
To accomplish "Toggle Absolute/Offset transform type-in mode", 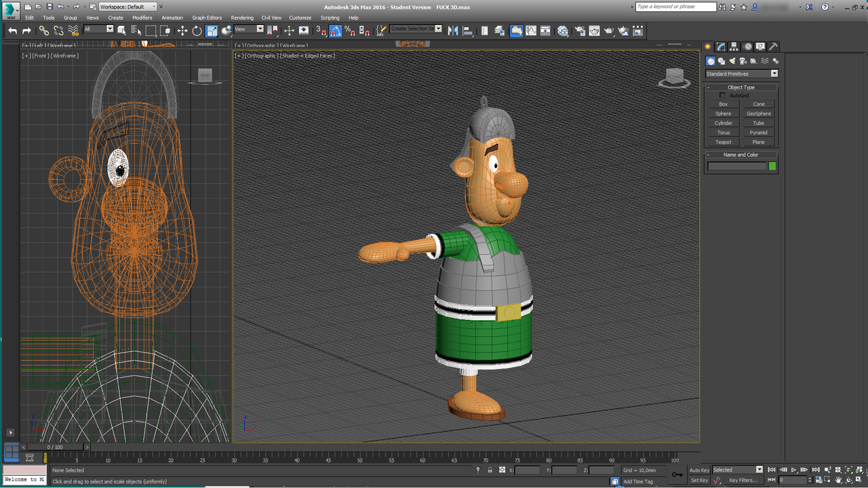I will tap(502, 470).
